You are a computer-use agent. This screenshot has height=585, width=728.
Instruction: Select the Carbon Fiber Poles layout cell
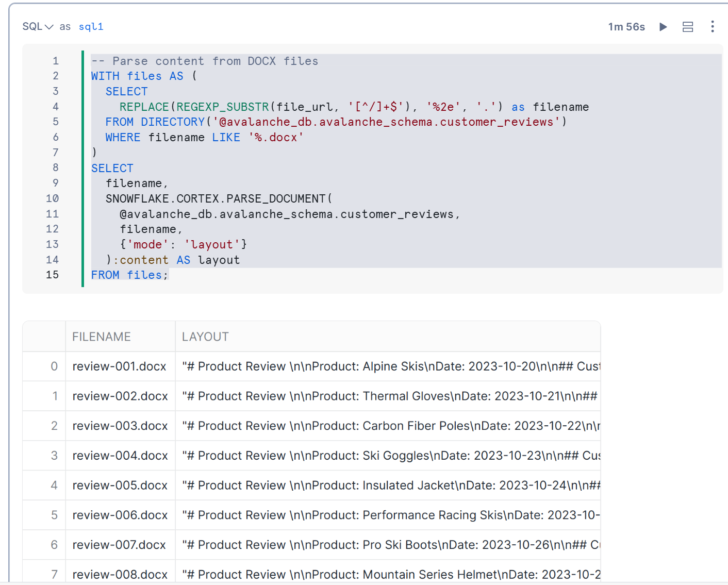point(387,426)
